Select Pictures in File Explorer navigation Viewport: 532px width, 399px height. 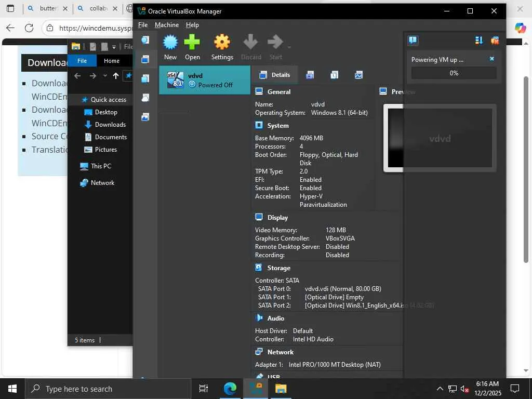coord(100,150)
